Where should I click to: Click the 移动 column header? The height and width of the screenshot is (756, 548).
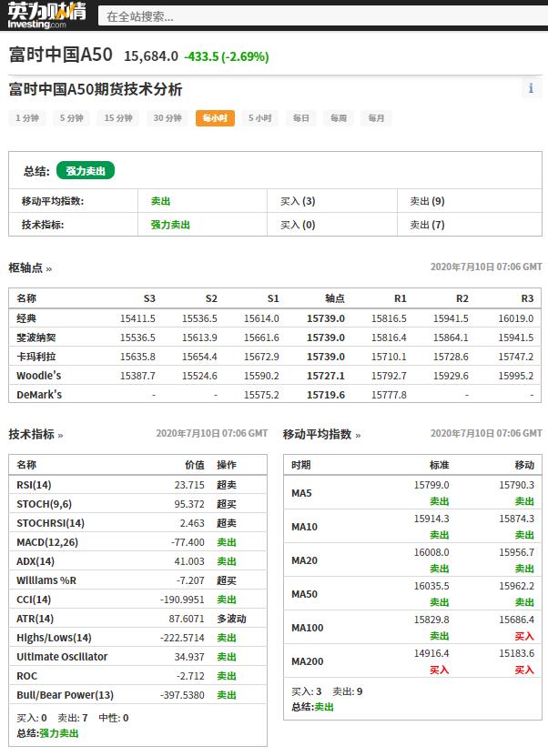click(524, 465)
